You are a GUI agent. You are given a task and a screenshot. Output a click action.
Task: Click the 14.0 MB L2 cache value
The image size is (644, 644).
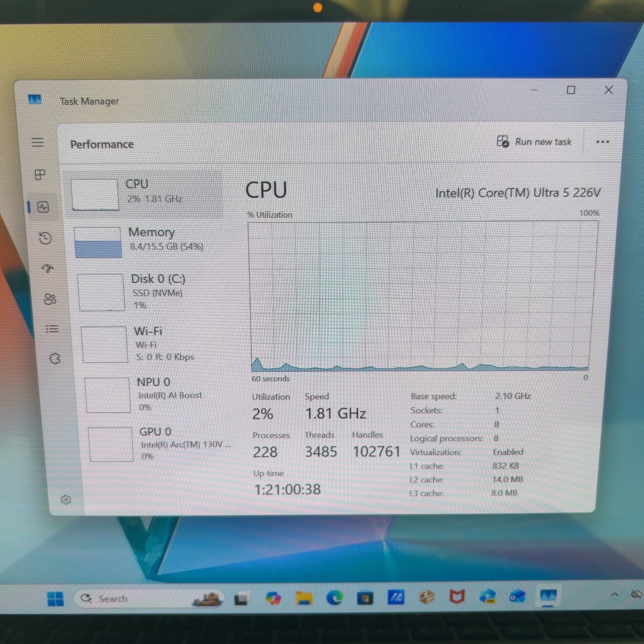[x=507, y=479]
